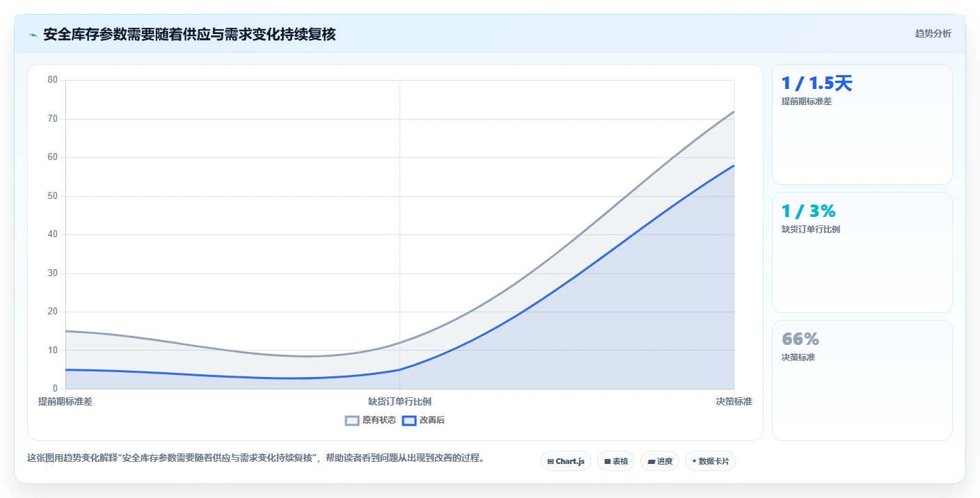Toggle the 原有状态 legend swatch
Viewport: 980px width, 498px height.
coord(352,420)
